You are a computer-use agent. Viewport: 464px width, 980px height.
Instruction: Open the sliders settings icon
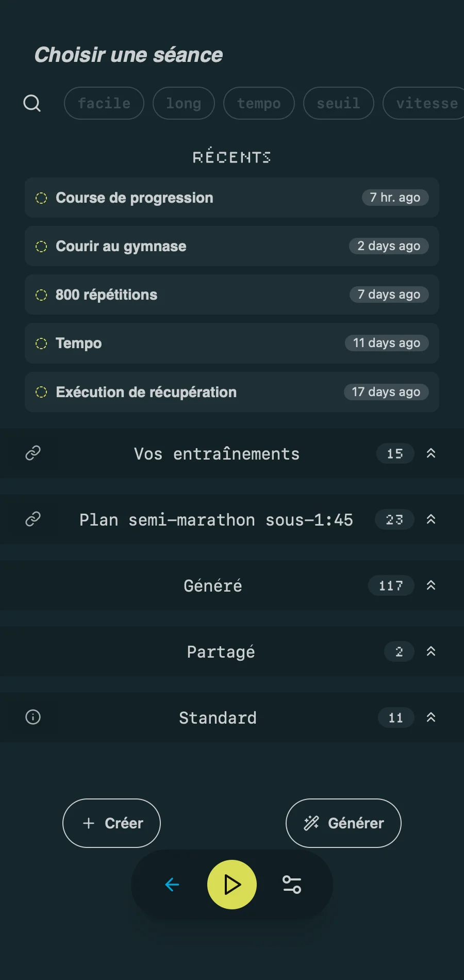tap(292, 885)
